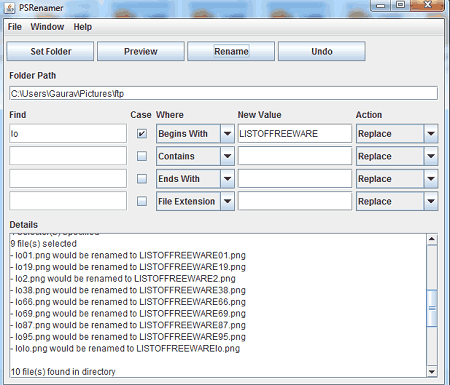Open the Replace Action dropdown in the Ends With row
Screen dimensions: 450x385
click(x=397, y=179)
